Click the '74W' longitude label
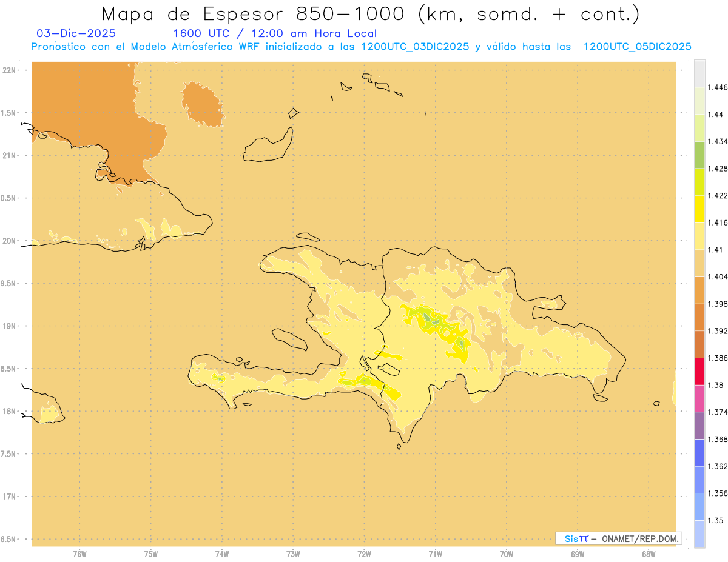This screenshot has height=562, width=728. pyautogui.click(x=222, y=554)
